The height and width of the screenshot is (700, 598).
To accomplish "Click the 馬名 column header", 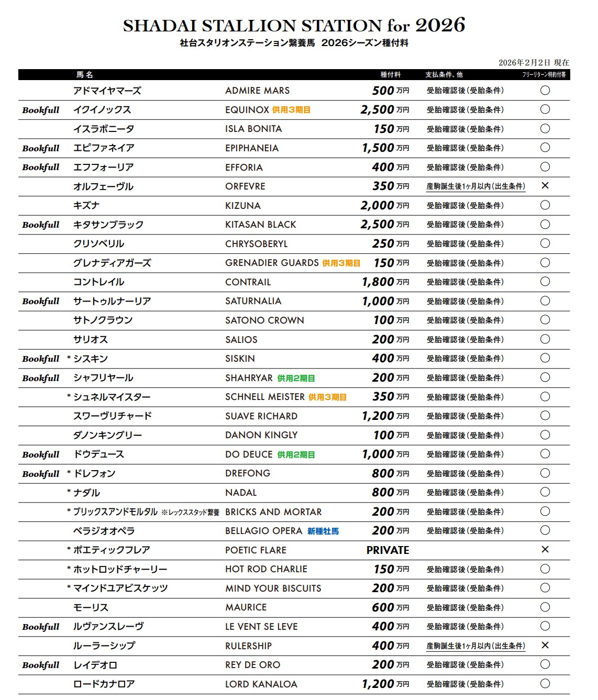I will pos(84,75).
